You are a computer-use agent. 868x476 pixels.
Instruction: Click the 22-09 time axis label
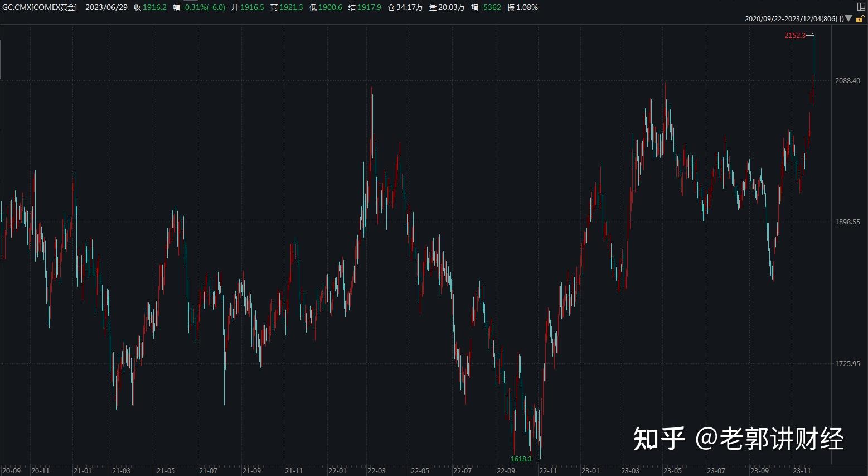coord(506,471)
